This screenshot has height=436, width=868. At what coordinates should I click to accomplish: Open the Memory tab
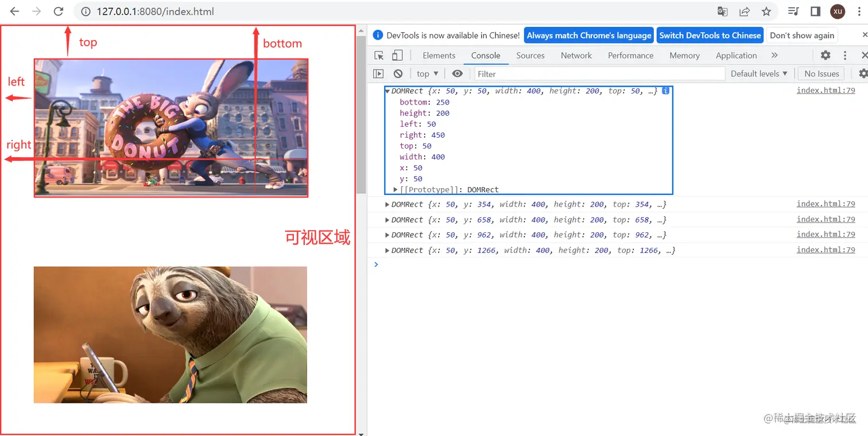(x=684, y=56)
